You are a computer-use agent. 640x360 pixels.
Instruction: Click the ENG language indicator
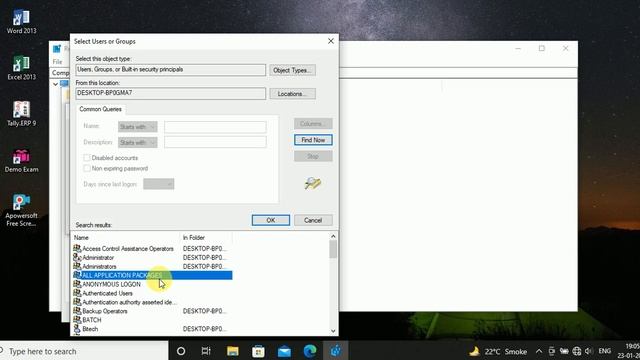(604, 351)
